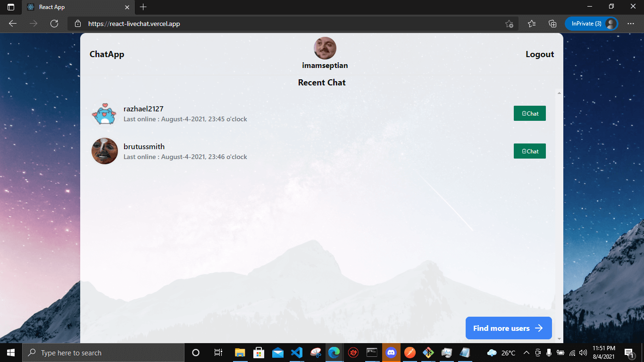The image size is (644, 362).
Task: Open Discord from the taskbar
Action: 391,353
